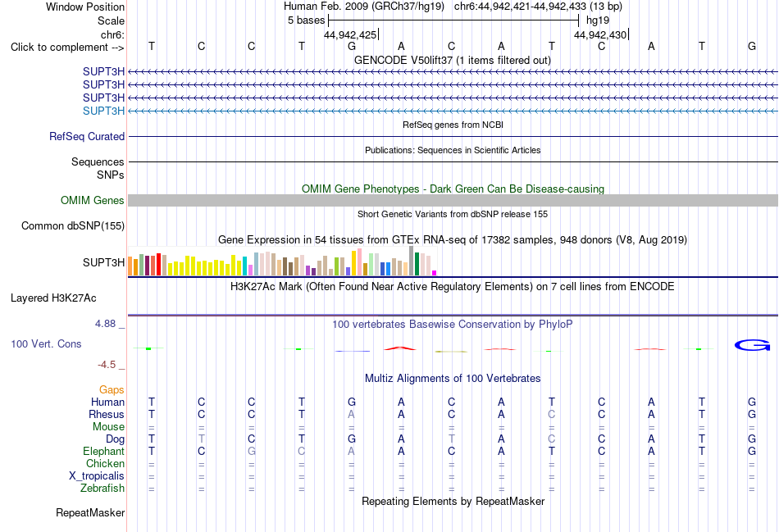Click the RepeatMasker track label
Viewport: 779px width, 532px height.
point(90,512)
